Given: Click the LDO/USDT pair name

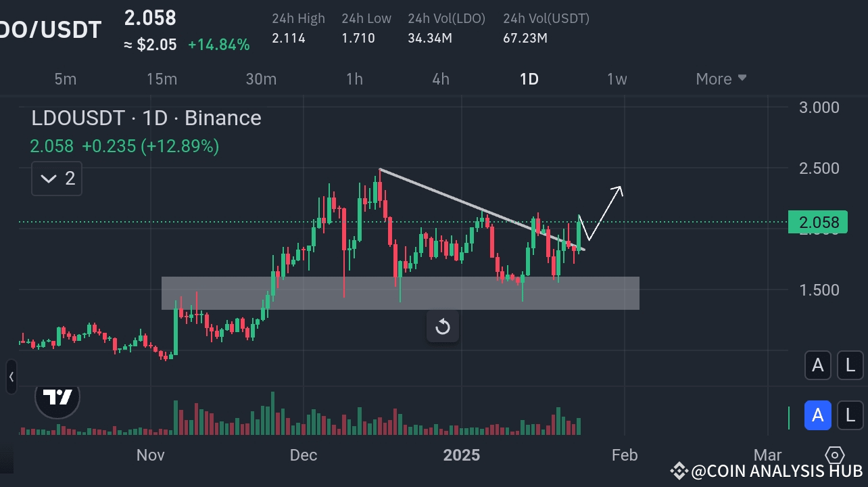Looking at the screenshot, I should 51,28.
